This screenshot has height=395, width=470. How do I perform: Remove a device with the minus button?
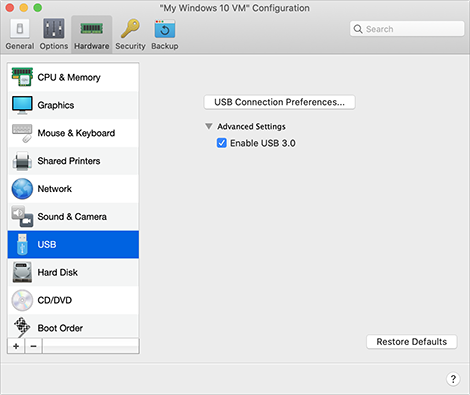pyautogui.click(x=33, y=346)
